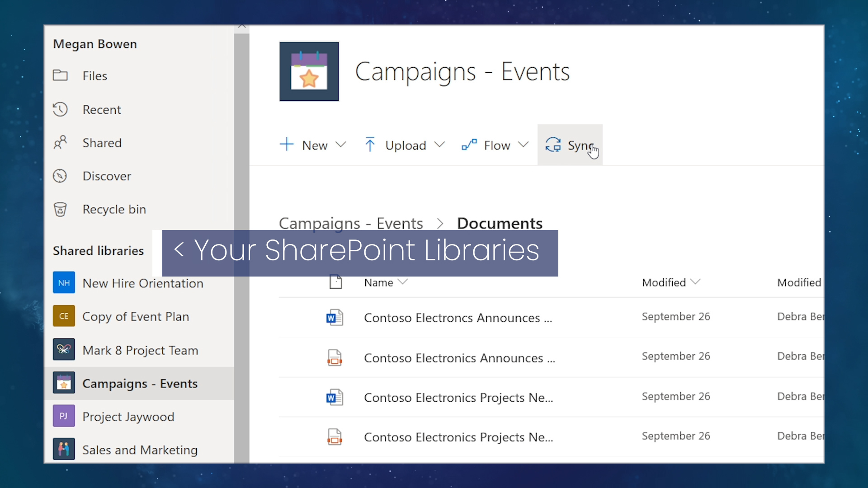Open Word file Contoso Electroncs Announces

click(x=458, y=318)
